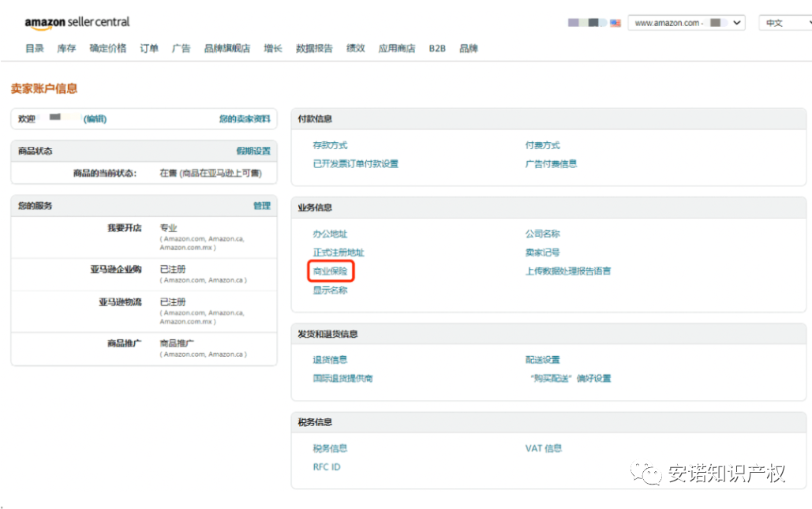Open the VAT 信息 link
Screen dimensions: 812x509
pyautogui.click(x=543, y=448)
